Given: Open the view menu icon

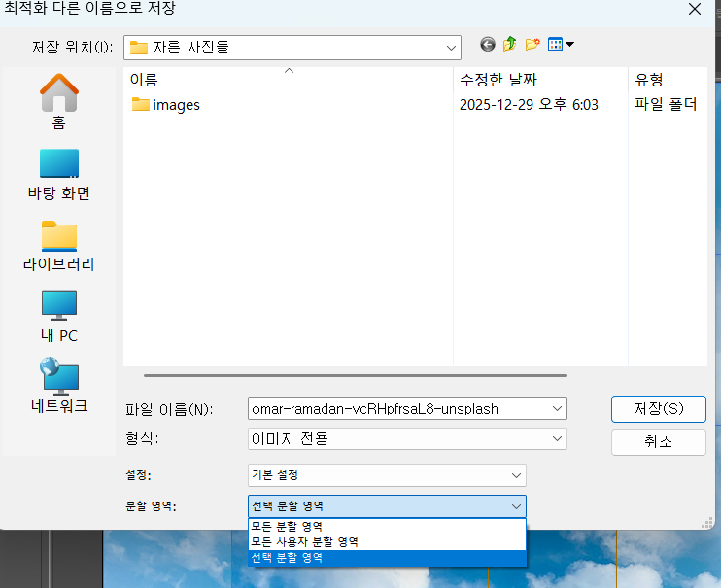Looking at the screenshot, I should click(561, 44).
